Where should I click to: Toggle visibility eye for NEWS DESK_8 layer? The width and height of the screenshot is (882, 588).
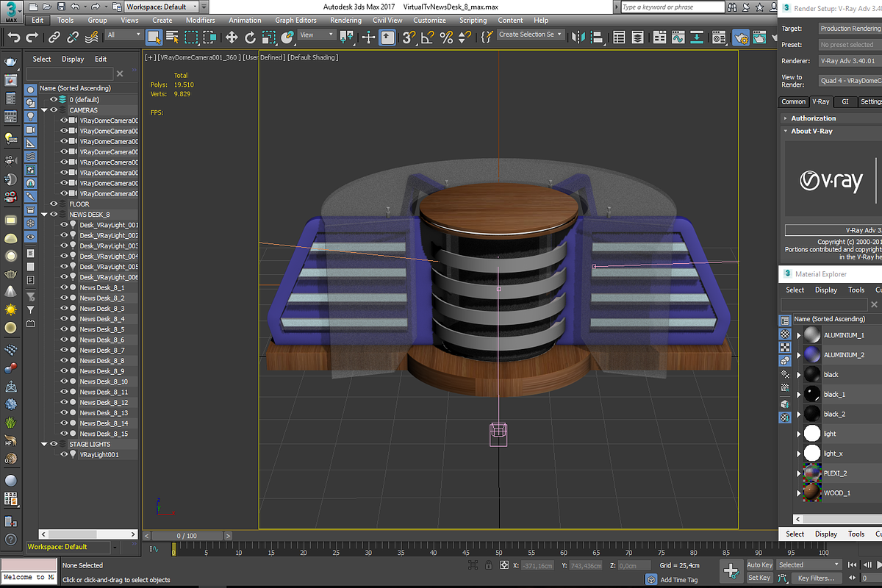point(54,214)
